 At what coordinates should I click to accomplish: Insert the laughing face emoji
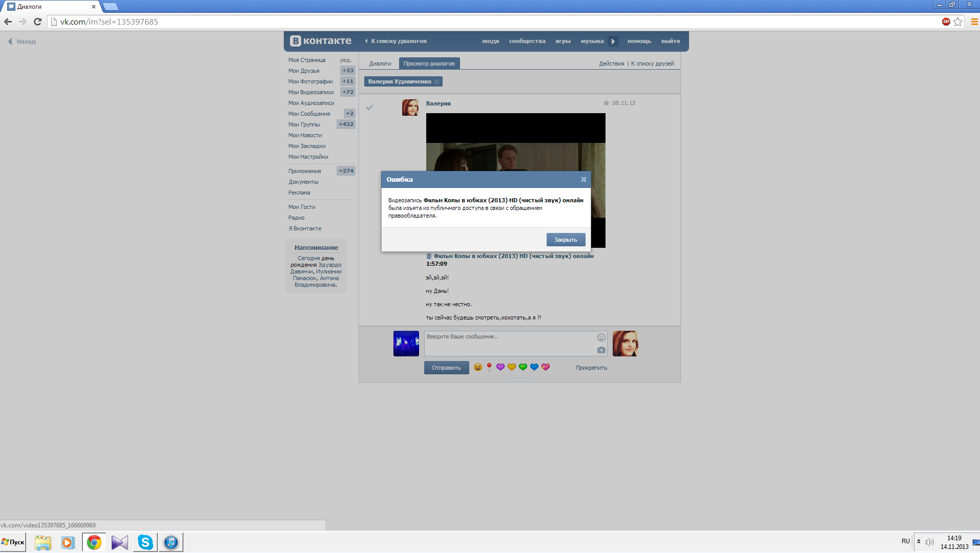478,367
